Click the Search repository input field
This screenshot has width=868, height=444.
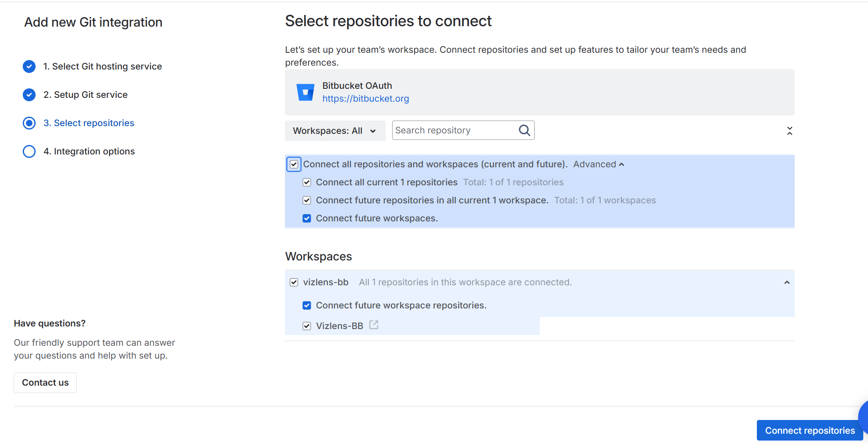click(455, 130)
